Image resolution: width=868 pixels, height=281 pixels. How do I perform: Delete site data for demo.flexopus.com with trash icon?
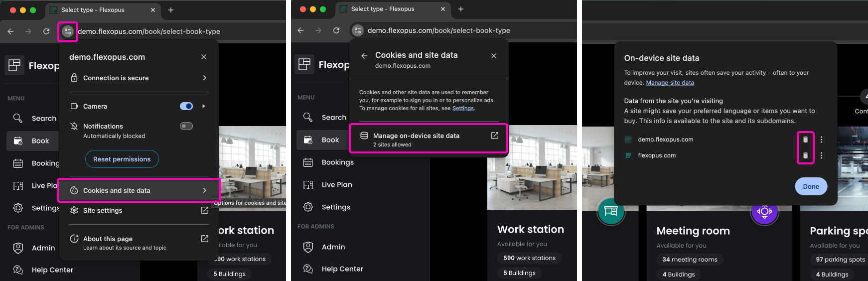pyautogui.click(x=805, y=140)
